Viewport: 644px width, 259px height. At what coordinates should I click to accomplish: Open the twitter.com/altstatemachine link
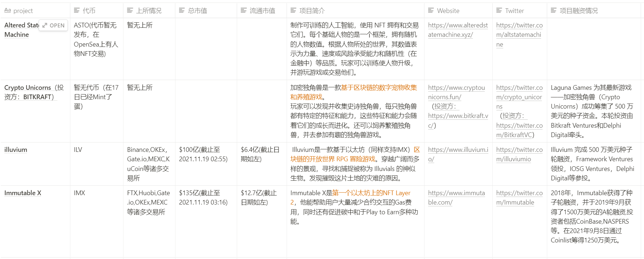pos(519,35)
